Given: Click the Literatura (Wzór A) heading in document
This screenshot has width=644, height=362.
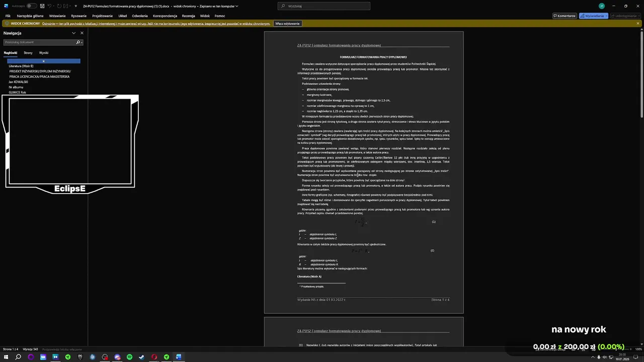Looking at the screenshot, I should [309, 277].
